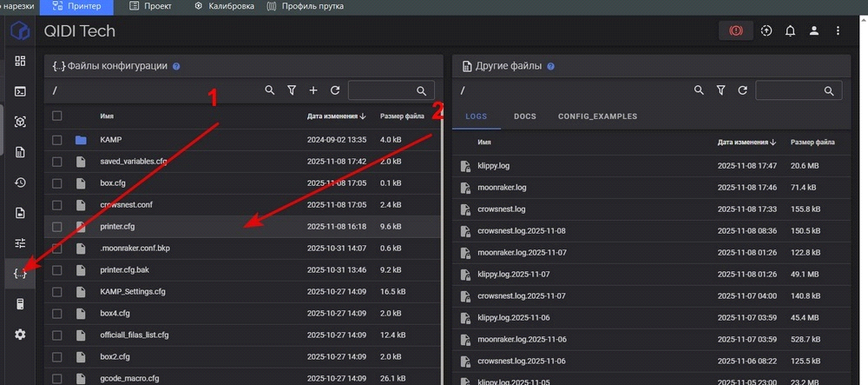
Task: Check the box next to printer.cfg
Action: click(57, 227)
